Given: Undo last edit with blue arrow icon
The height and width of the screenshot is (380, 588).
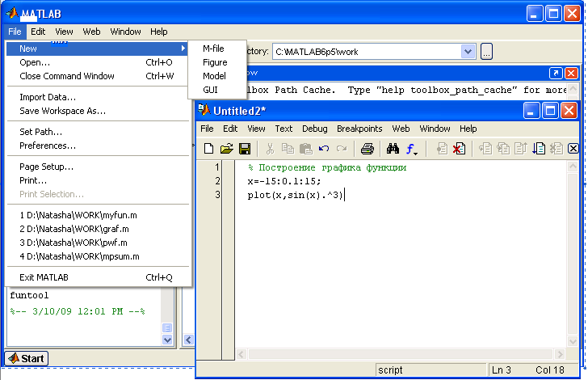Looking at the screenshot, I should tap(324, 149).
